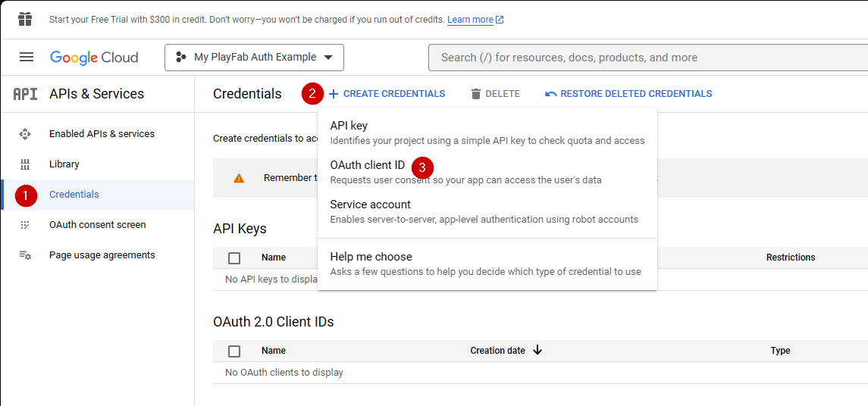Focus the resources search field
Screen dimensions: 868x406
pos(647,58)
